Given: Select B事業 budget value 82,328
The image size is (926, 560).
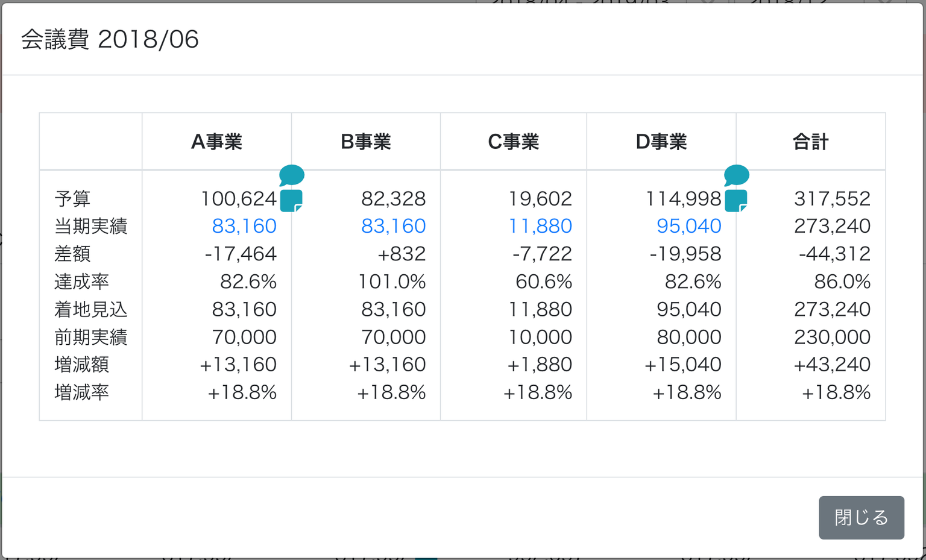Looking at the screenshot, I should click(x=394, y=198).
